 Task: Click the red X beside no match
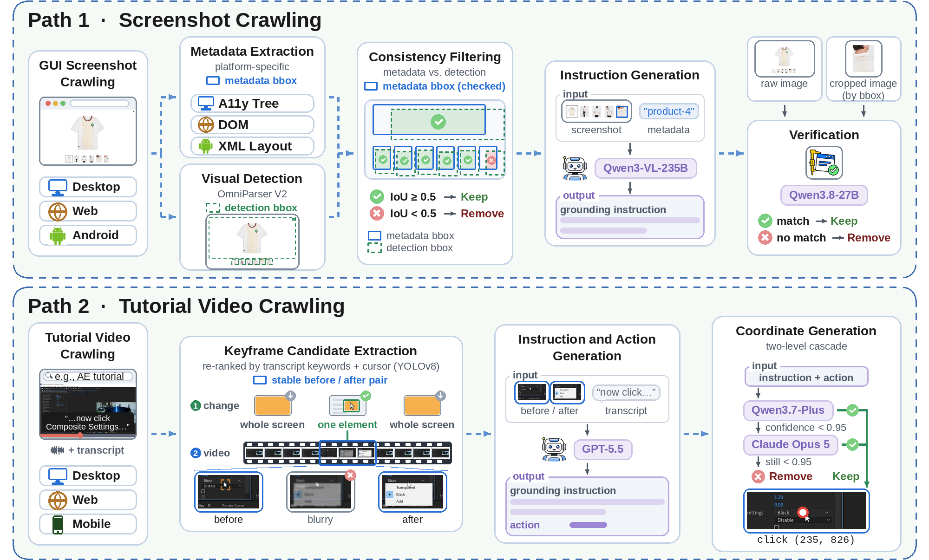[x=765, y=238]
